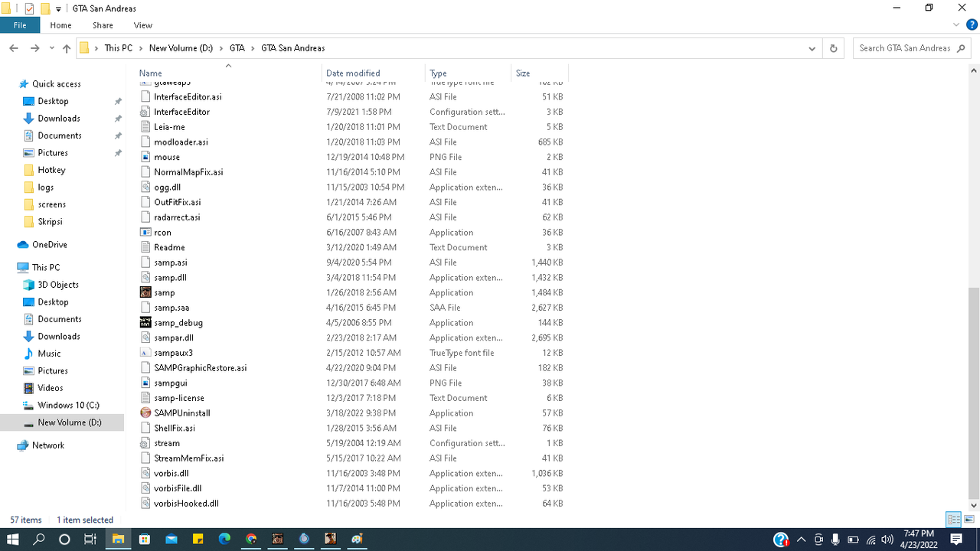The image size is (980, 551).
Task: Open the Windows Start menu
Action: click(x=13, y=540)
